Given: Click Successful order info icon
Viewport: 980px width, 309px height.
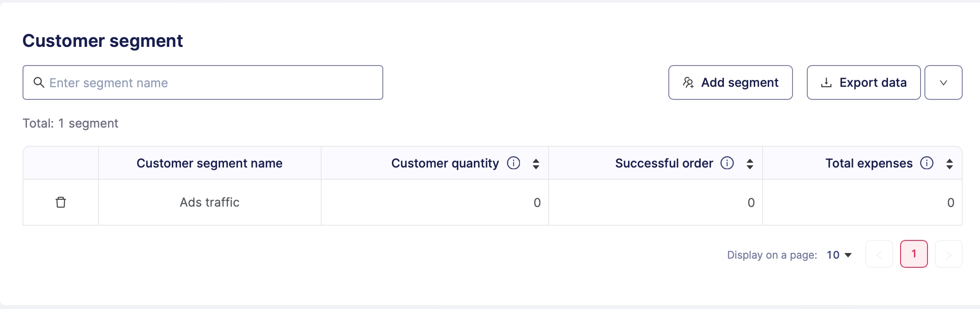Looking at the screenshot, I should (727, 163).
